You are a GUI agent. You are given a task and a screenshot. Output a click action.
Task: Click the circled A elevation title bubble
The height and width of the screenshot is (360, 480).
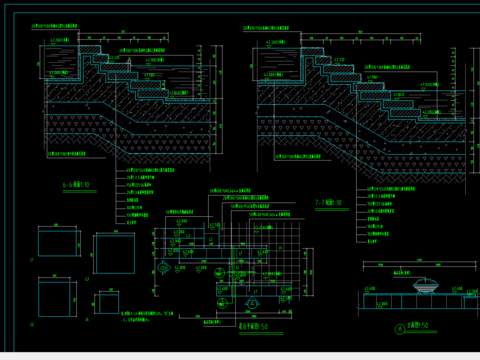pyautogui.click(x=400, y=329)
